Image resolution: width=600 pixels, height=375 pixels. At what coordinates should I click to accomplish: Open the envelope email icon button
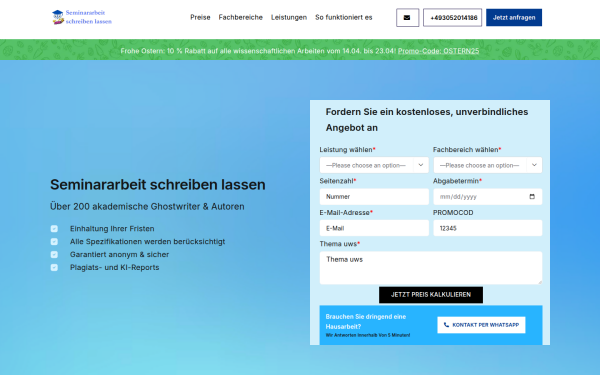(x=407, y=18)
